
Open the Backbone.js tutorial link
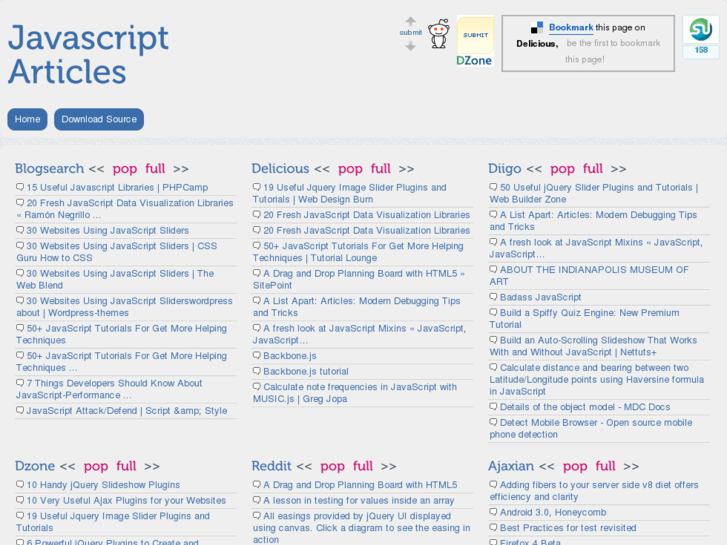[306, 371]
